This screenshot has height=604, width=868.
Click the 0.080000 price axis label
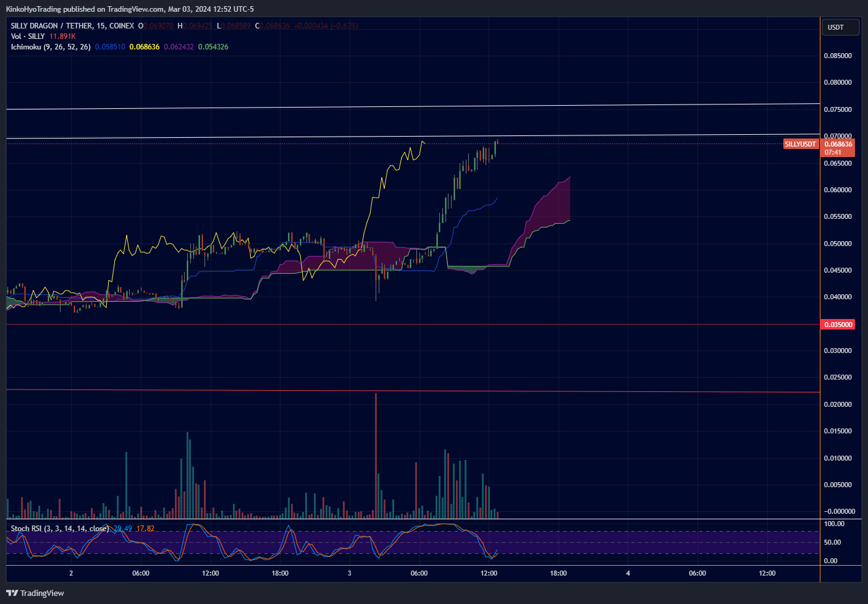pyautogui.click(x=838, y=82)
